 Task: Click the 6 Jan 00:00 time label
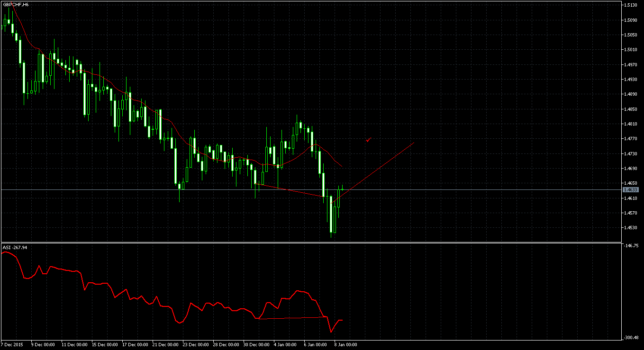pyautogui.click(x=316, y=344)
